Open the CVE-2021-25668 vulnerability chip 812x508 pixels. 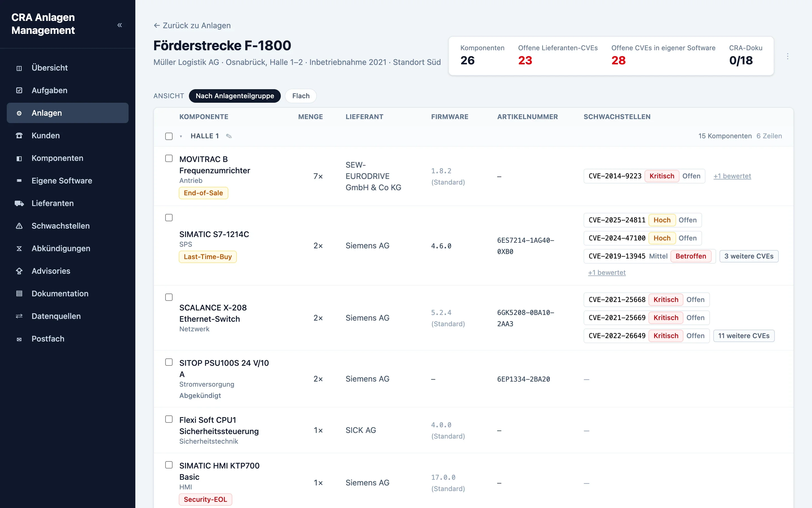point(646,300)
